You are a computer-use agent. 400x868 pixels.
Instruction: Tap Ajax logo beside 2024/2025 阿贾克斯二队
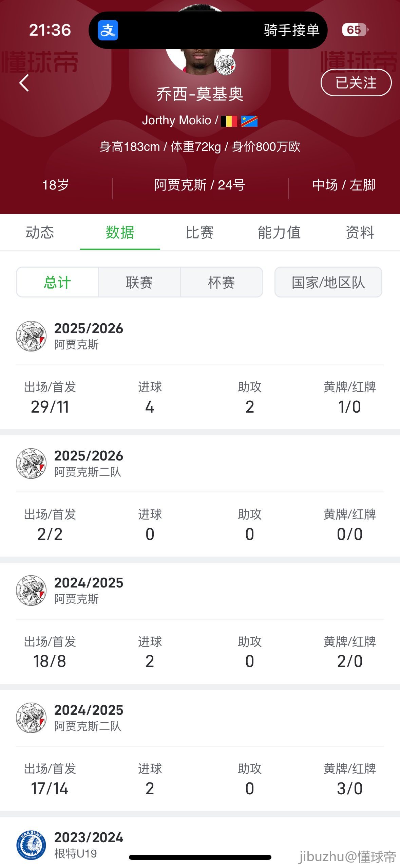31,718
